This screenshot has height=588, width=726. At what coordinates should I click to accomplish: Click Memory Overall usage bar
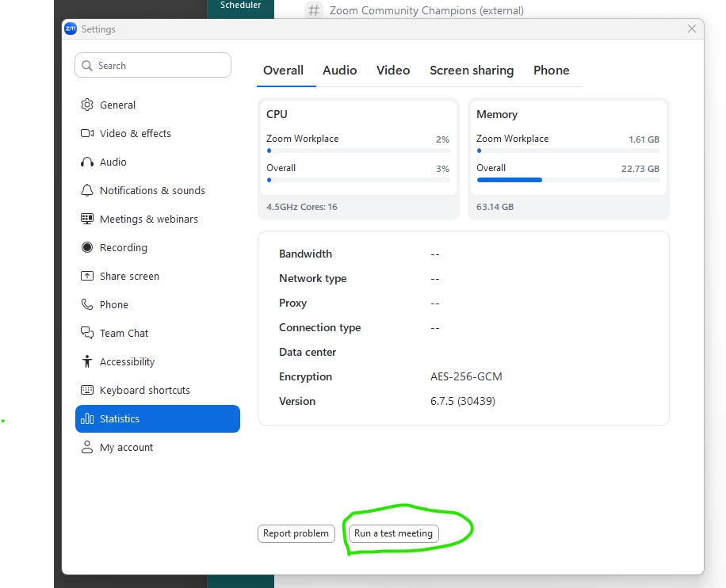(x=568, y=180)
